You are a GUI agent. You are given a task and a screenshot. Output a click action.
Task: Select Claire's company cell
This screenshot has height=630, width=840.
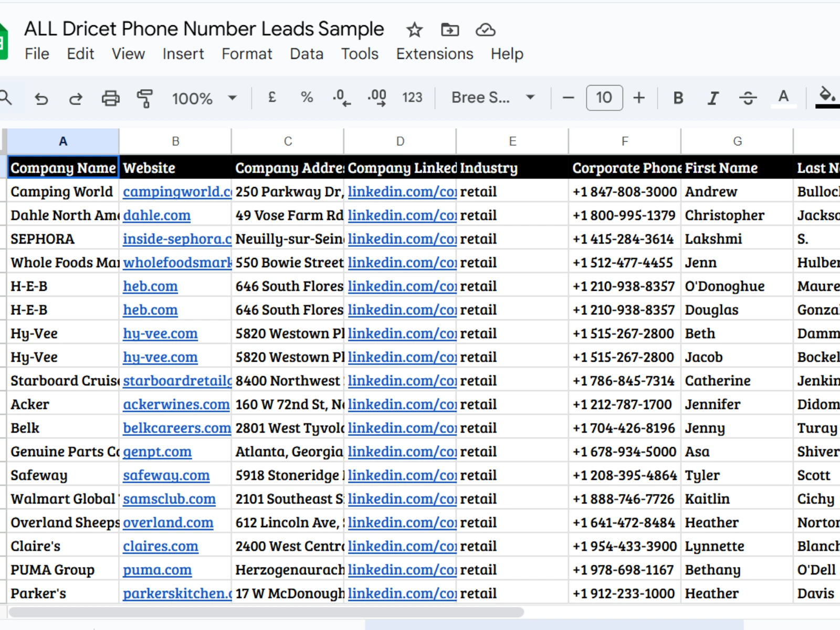[63, 547]
